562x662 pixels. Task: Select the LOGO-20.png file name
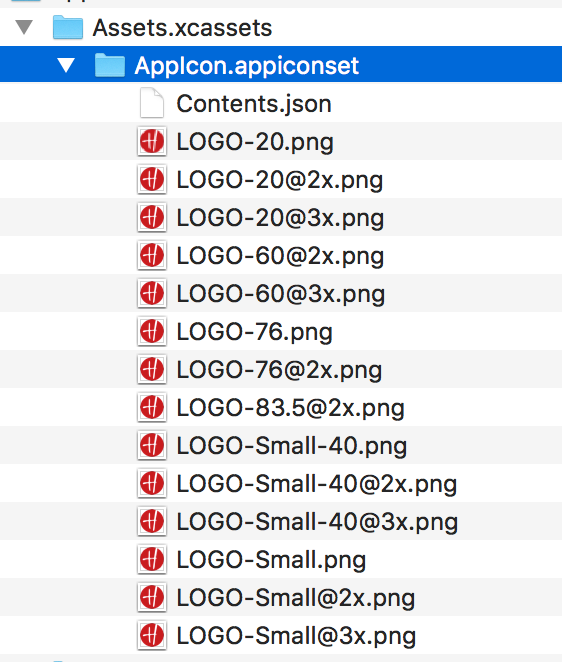click(x=255, y=142)
